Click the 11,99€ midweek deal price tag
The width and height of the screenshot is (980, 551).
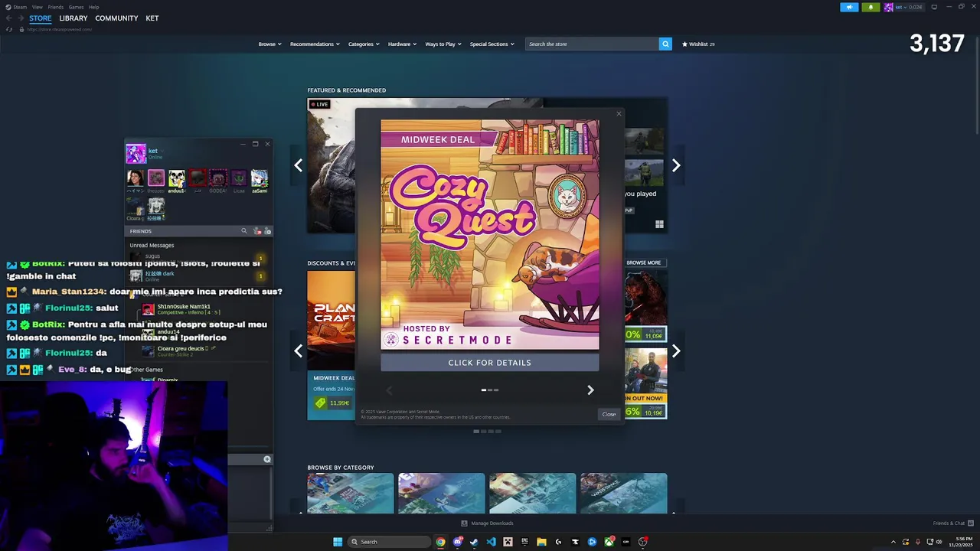(x=333, y=403)
